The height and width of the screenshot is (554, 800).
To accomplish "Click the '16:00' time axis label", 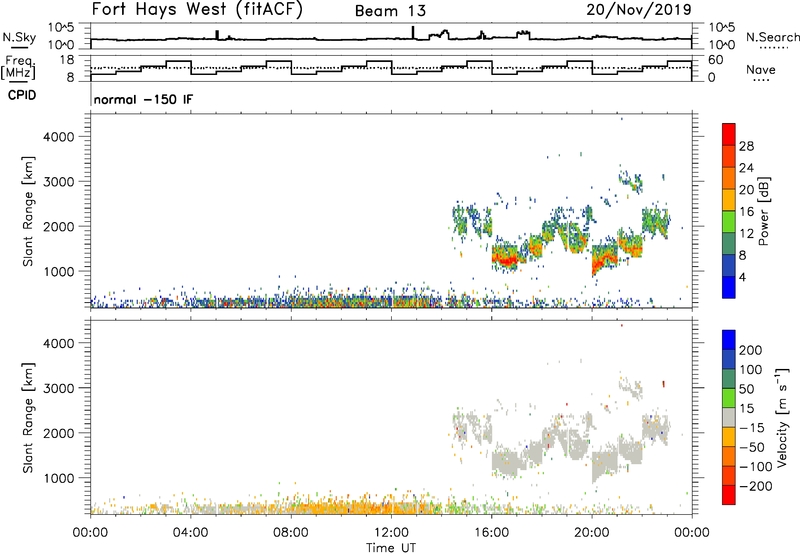I will click(491, 533).
